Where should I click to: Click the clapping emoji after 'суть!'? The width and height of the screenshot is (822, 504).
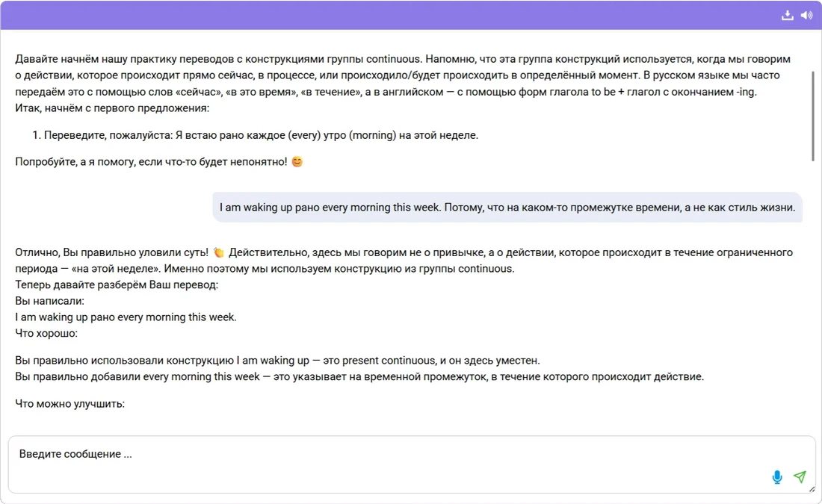219,252
